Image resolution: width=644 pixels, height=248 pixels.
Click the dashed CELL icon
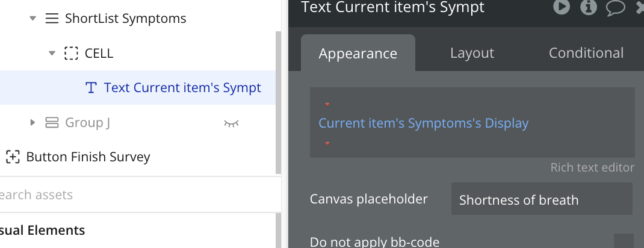pyautogui.click(x=71, y=54)
